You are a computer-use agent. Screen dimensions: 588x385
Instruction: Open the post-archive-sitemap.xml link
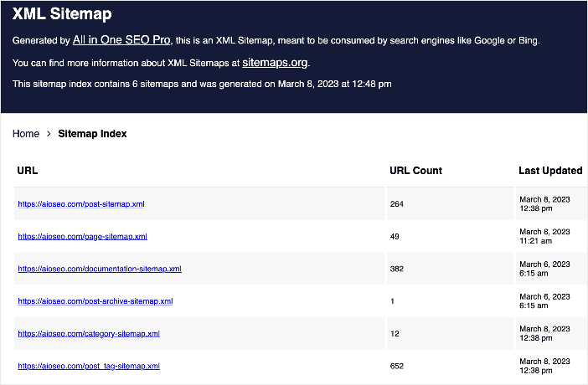95,301
